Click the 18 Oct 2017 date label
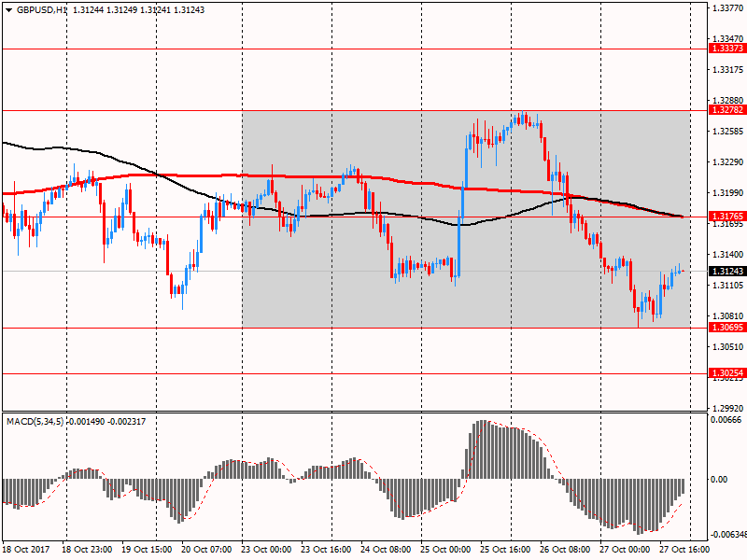The height and width of the screenshot is (560, 747). 26,550
